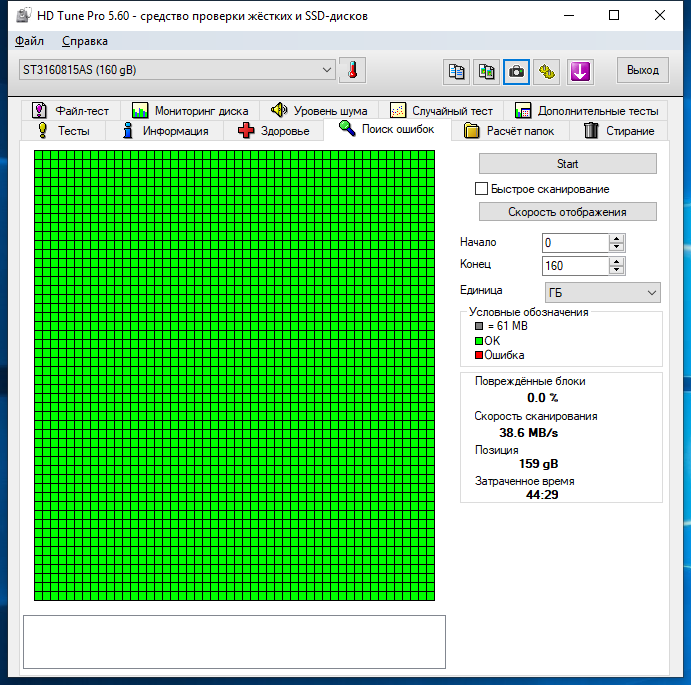This screenshot has height=685, width=691.
Task: Click the Конец value input field
Action: pyautogui.click(x=575, y=266)
